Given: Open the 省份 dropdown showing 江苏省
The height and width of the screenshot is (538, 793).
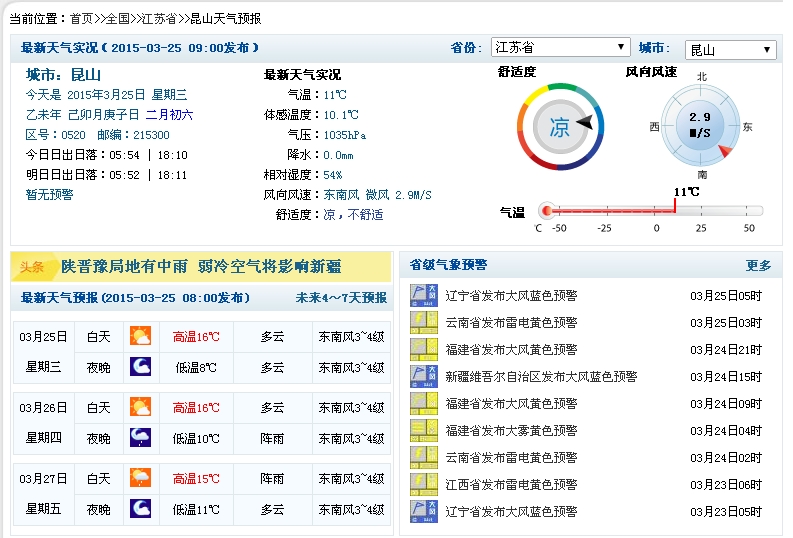Looking at the screenshot, I should coord(560,47).
